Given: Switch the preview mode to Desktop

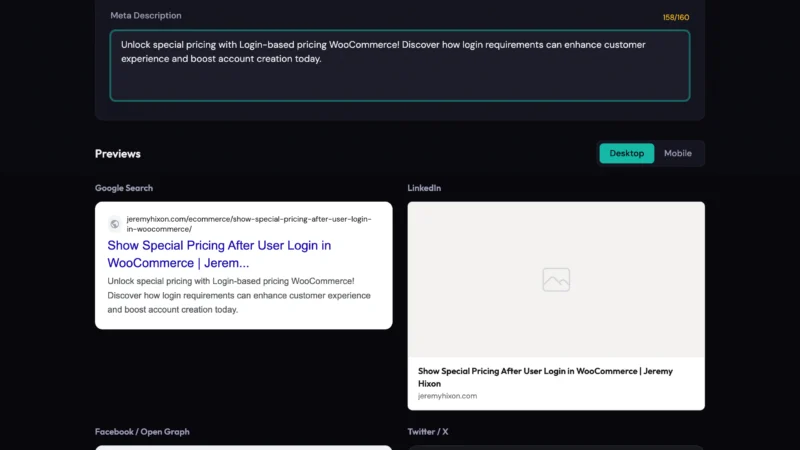Looking at the screenshot, I should tap(627, 153).
